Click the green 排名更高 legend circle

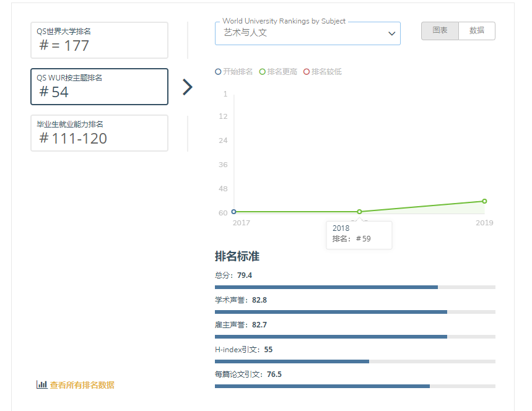point(263,72)
